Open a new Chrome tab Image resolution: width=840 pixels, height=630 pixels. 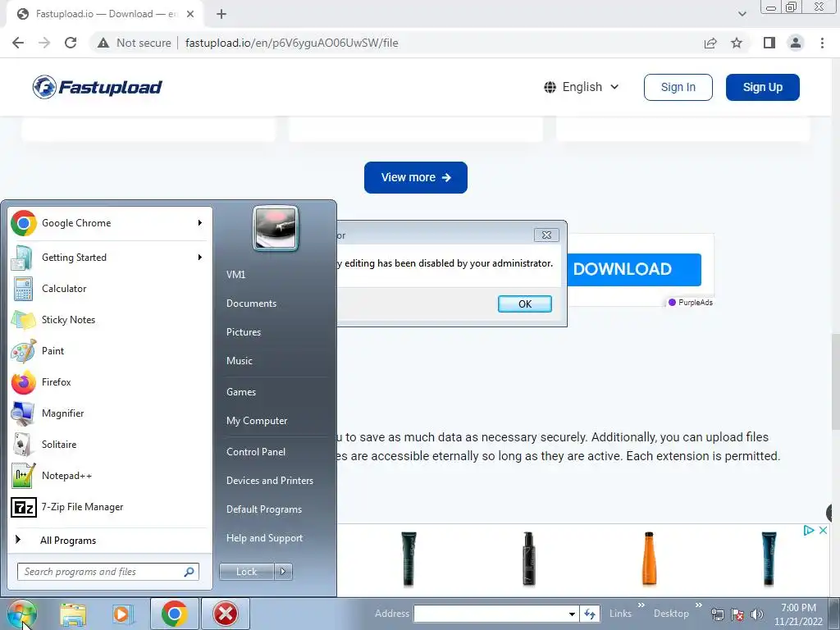tap(221, 14)
